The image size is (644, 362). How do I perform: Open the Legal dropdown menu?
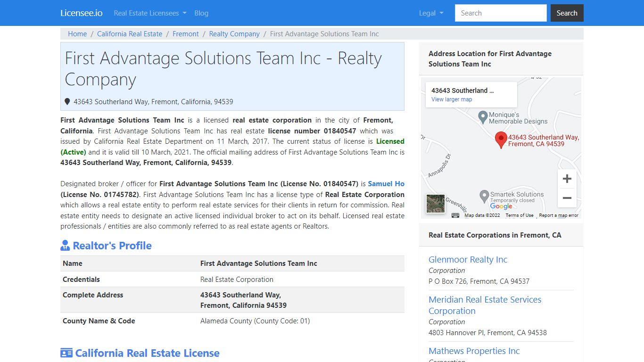click(431, 13)
